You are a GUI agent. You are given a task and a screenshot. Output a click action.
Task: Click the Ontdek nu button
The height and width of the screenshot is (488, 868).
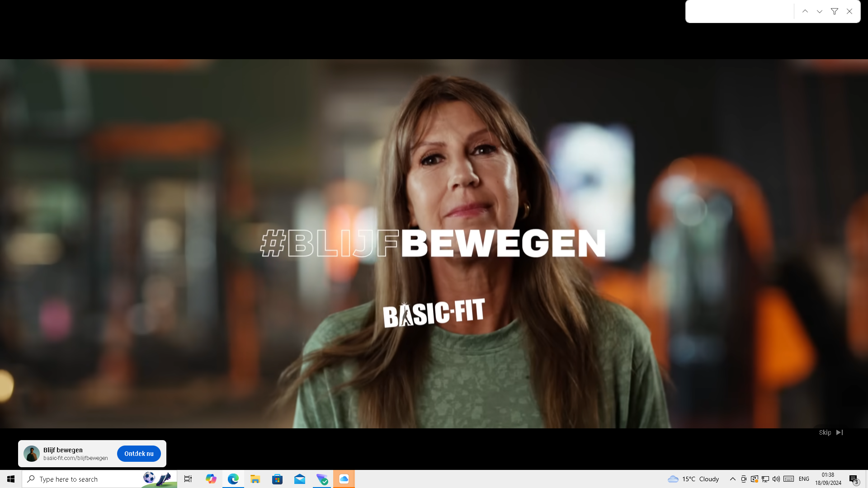(139, 454)
